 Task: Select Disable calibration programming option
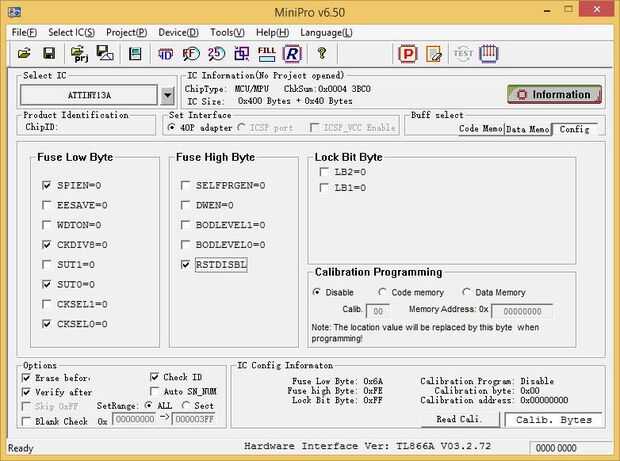point(316,292)
